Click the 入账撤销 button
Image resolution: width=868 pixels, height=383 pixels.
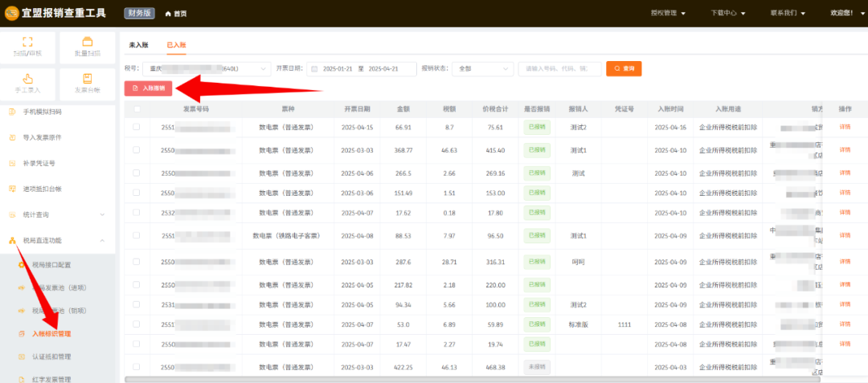coord(149,88)
